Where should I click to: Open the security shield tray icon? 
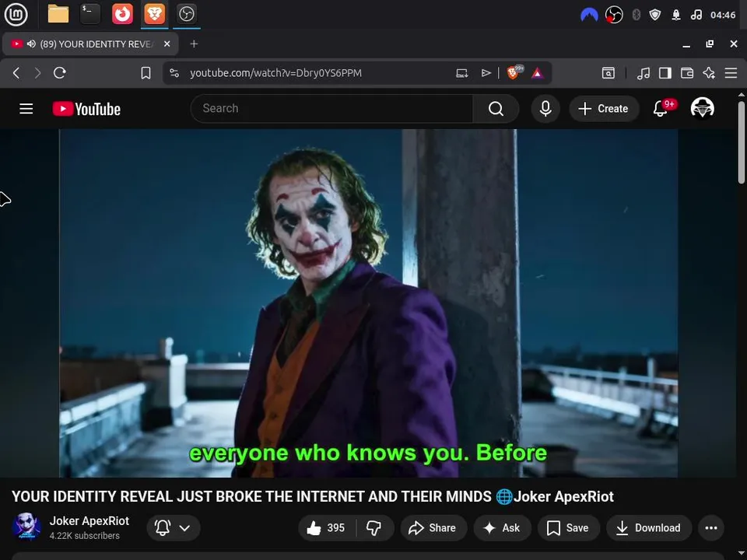[655, 15]
